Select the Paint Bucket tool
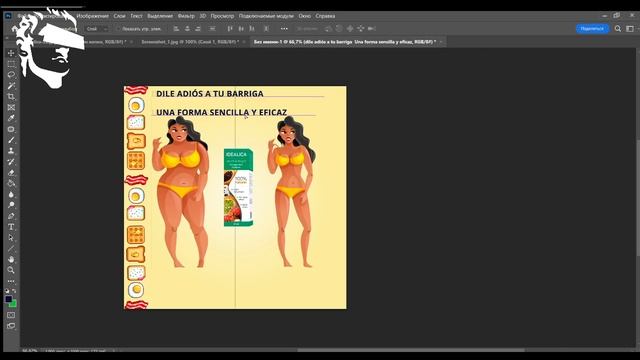 (11, 183)
